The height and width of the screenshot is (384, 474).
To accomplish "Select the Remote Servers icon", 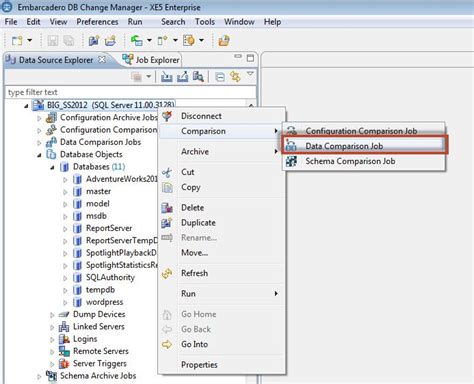I will (64, 351).
